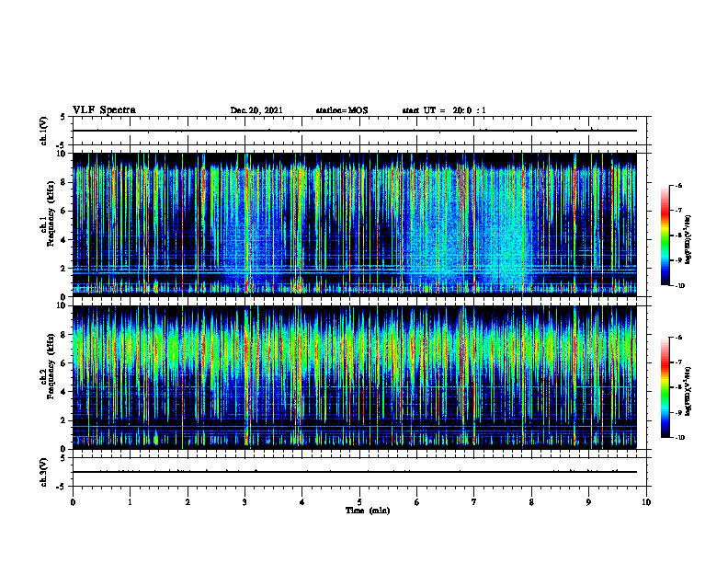Click the ch.2 colorbar scale
This screenshot has width=728, height=563.
click(x=665, y=387)
